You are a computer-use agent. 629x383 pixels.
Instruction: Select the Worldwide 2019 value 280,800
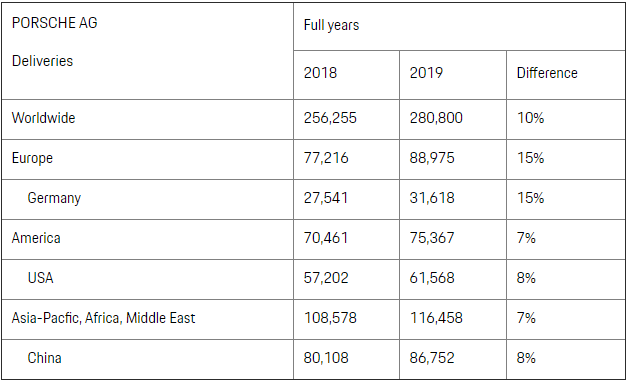click(x=436, y=118)
